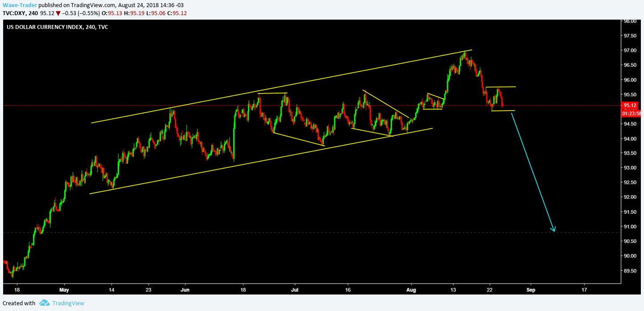Click the 94.50 price axis label
This screenshot has width=644, height=311.
[x=630, y=124]
